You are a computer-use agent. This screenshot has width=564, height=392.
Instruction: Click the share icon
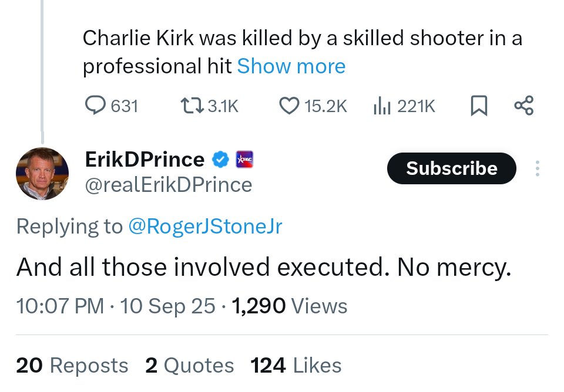tap(523, 106)
